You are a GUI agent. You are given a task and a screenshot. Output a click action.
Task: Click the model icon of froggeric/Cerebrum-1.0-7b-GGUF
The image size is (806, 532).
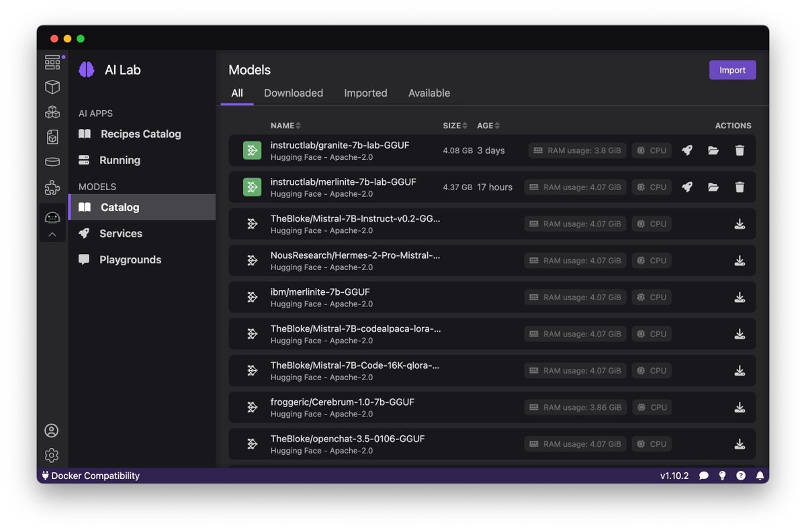tap(253, 407)
